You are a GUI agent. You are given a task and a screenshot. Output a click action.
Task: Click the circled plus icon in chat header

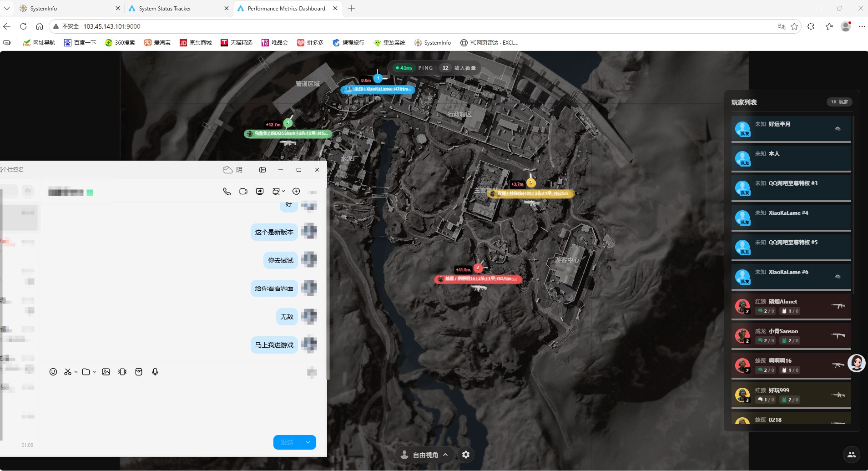(x=296, y=192)
